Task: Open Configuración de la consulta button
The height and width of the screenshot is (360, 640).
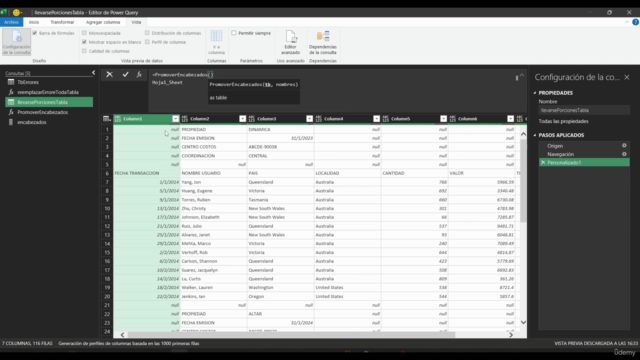Action: 16,42
